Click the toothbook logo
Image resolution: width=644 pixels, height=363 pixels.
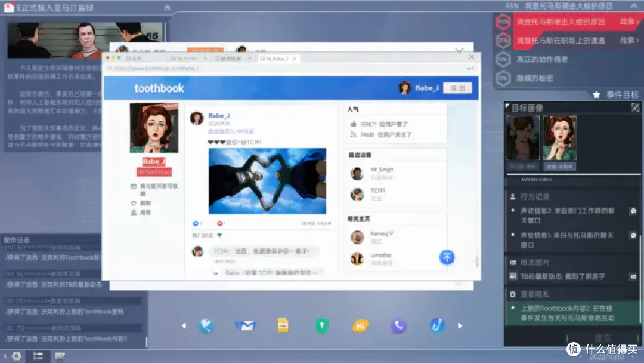point(159,88)
